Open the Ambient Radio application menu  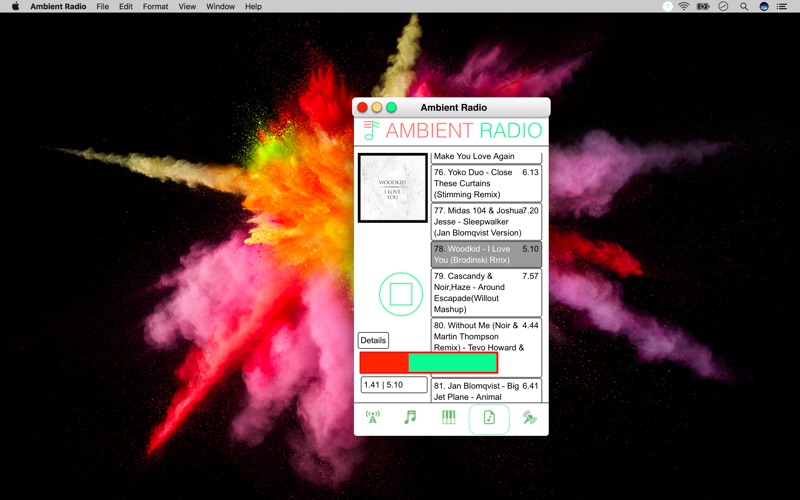pyautogui.click(x=58, y=6)
